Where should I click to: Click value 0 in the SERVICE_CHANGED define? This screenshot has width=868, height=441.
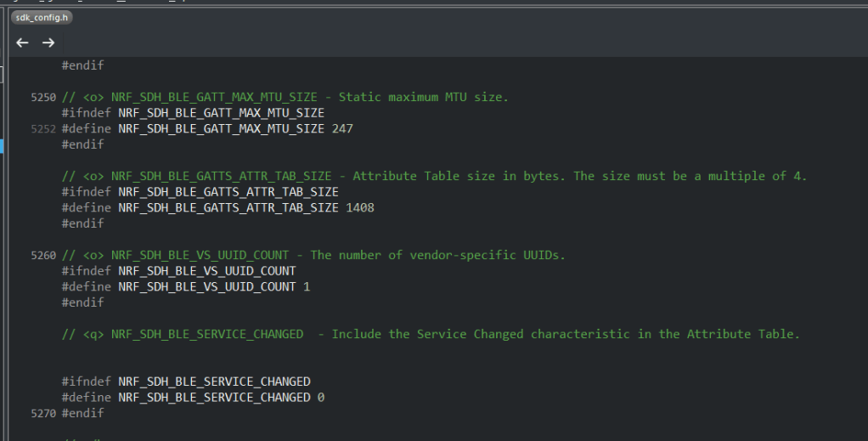pos(321,397)
